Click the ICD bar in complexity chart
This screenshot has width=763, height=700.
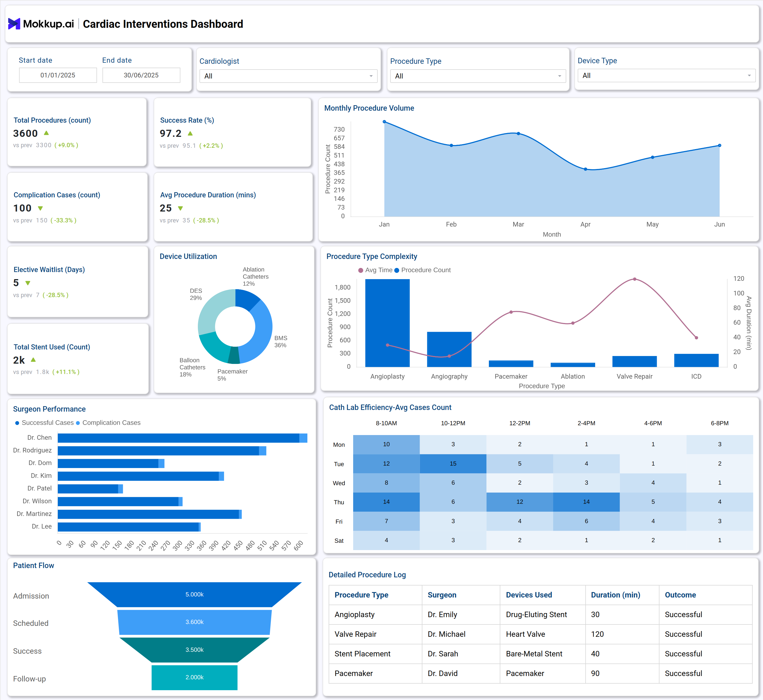click(696, 361)
